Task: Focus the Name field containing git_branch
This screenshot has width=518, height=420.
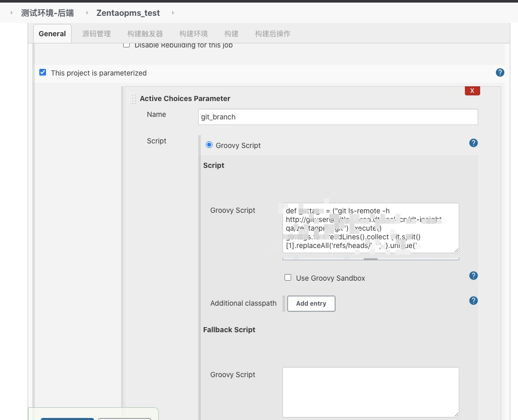Action: (x=338, y=117)
